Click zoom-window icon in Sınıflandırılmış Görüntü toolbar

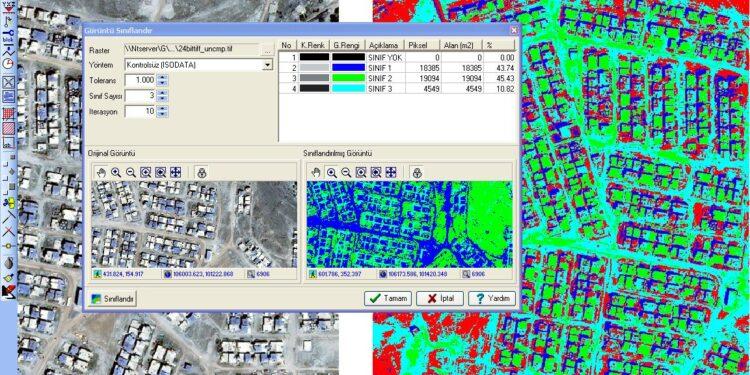[x=361, y=173]
